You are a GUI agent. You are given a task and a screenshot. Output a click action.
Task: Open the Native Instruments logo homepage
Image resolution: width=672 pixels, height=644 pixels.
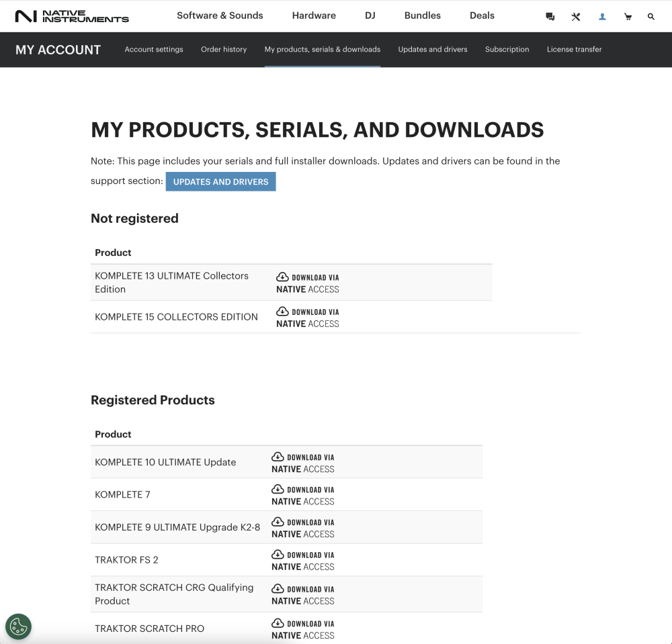coord(72,16)
